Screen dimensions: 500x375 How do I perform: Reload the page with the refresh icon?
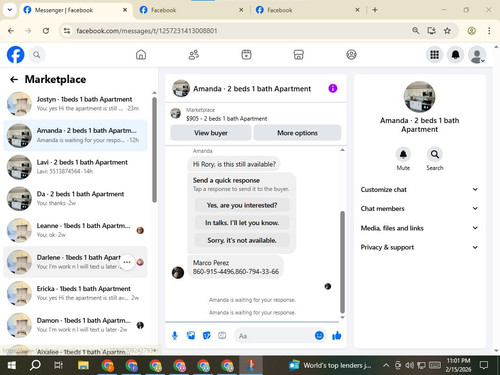[x=46, y=31]
